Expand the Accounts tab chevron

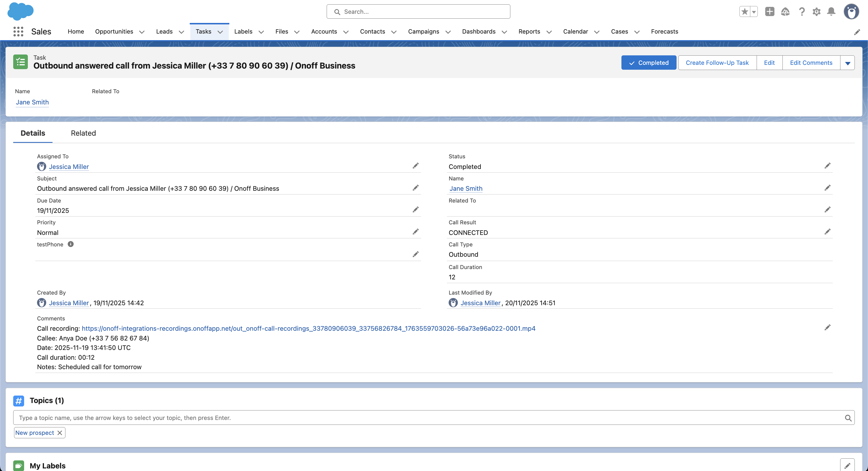click(x=346, y=32)
